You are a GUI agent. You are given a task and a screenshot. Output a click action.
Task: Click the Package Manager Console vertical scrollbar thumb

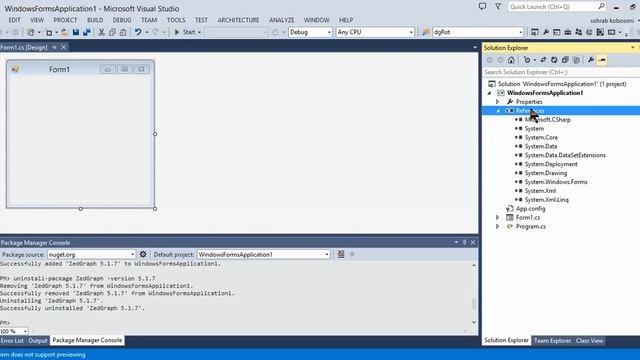[474, 304]
